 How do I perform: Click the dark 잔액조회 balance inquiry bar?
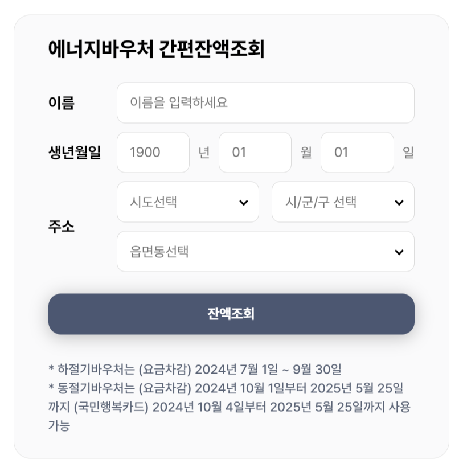pos(231,314)
